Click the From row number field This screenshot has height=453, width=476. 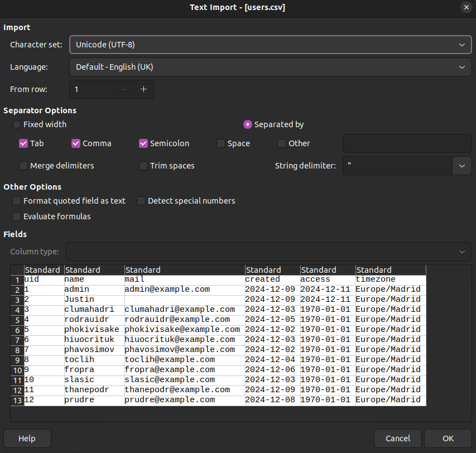point(92,89)
